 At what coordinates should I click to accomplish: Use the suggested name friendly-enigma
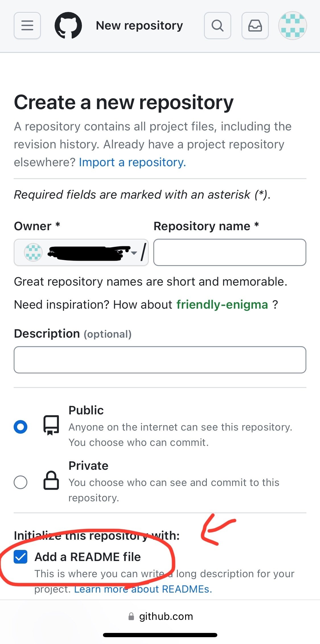point(222,305)
